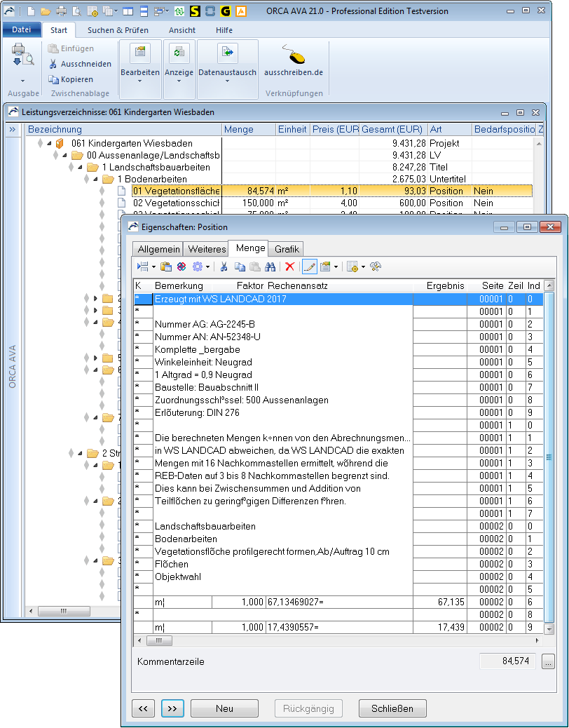Image resolution: width=569 pixels, height=728 pixels.
Task: Click the hammer and wrench settings icon
Action: coord(375,267)
